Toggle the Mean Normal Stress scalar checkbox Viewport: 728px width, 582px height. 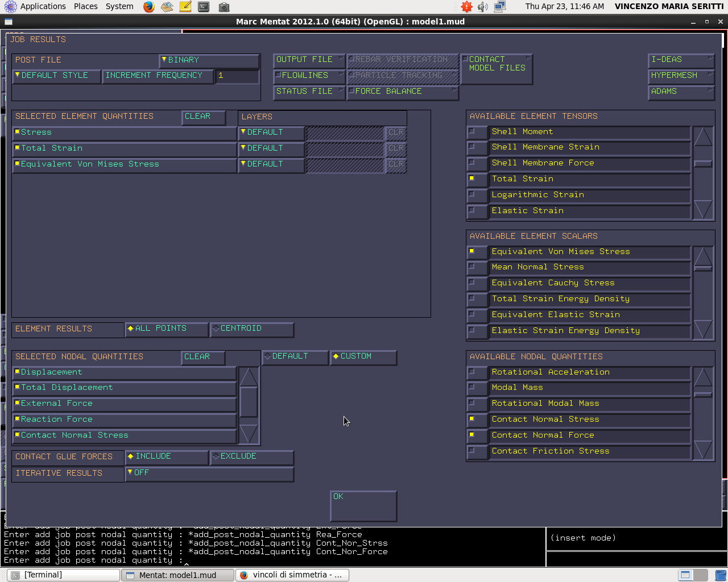tap(472, 267)
